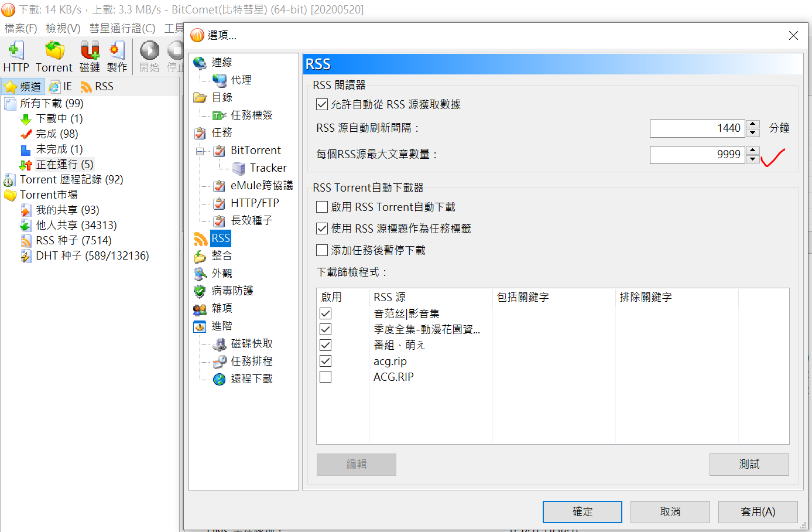
Task: Select the 遠程下載 remote download icon
Action: [220, 379]
